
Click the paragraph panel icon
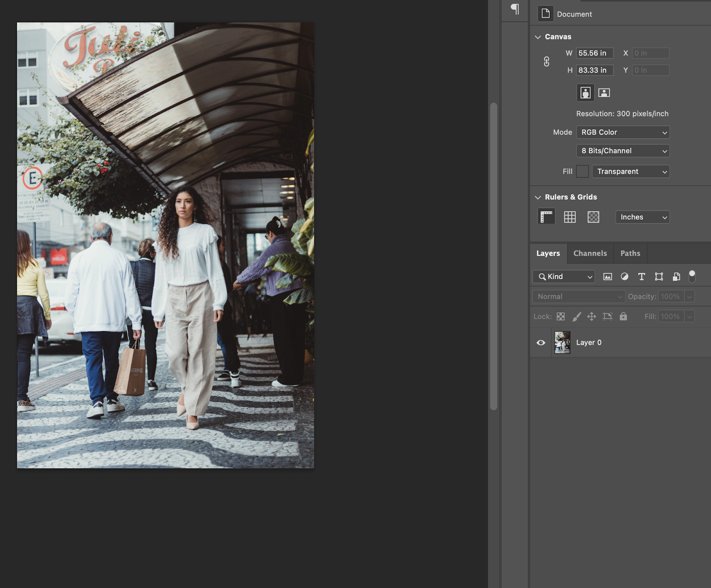pyautogui.click(x=515, y=9)
